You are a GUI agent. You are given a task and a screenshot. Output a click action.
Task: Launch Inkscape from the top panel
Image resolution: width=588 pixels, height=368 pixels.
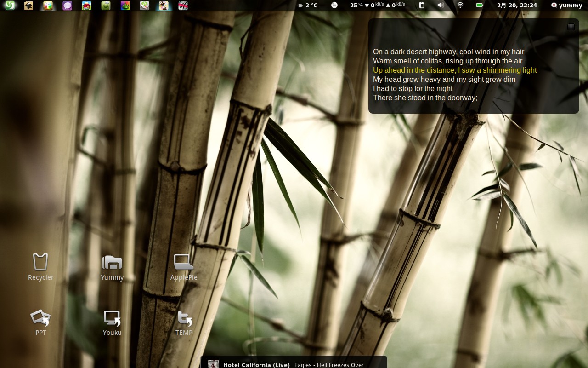(28, 6)
